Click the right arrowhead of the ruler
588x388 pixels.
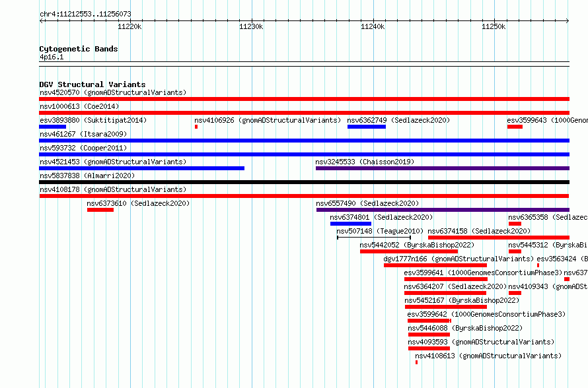568,21
